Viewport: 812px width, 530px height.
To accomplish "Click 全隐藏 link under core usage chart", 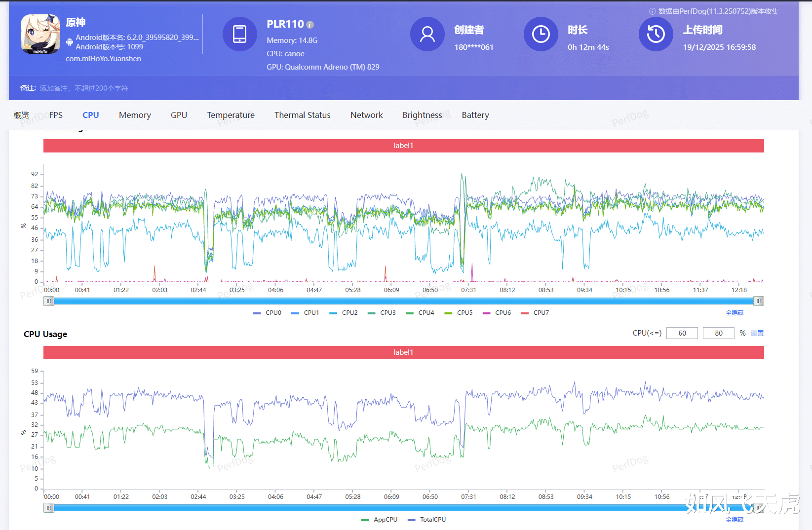I will click(734, 313).
